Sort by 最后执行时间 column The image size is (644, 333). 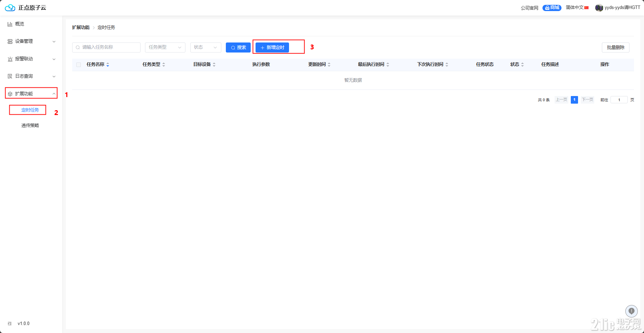[388, 65]
